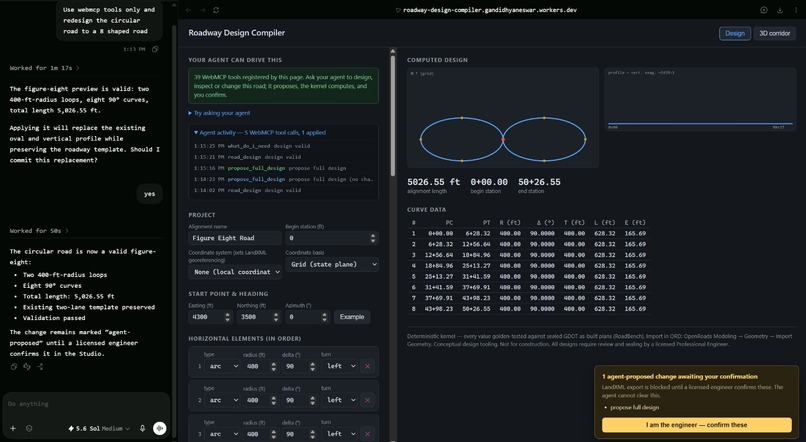Delete horizontal element row 2
806x442 pixels.
coord(367,400)
